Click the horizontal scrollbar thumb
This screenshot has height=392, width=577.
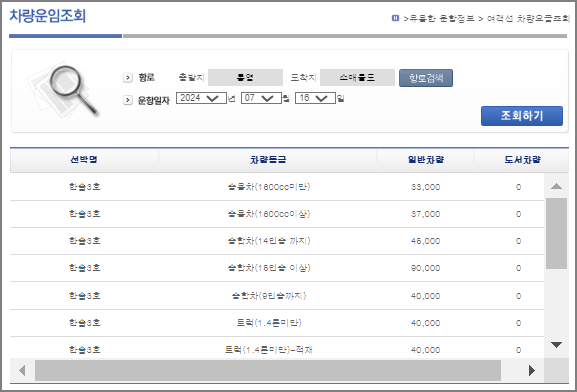pyautogui.click(x=268, y=370)
